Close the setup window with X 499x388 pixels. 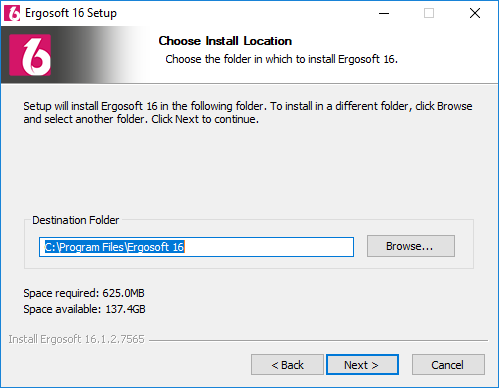point(475,13)
